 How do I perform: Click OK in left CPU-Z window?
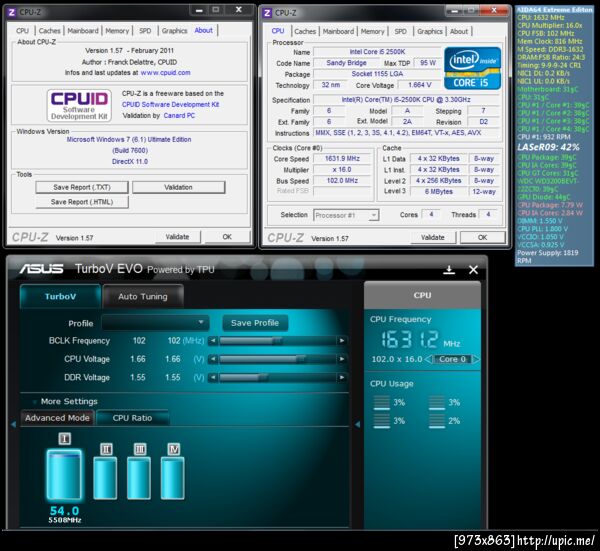[x=227, y=237]
